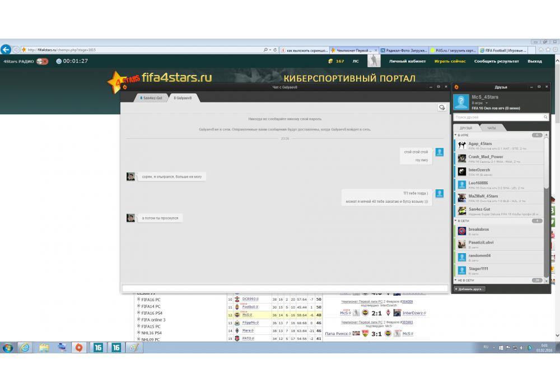The image size is (560, 392).
Task: Click the magnifier icon in friend search
Action: click(x=545, y=117)
